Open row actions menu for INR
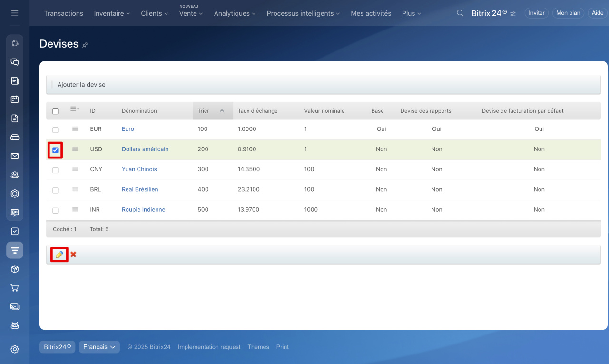609x364 pixels. [75, 209]
